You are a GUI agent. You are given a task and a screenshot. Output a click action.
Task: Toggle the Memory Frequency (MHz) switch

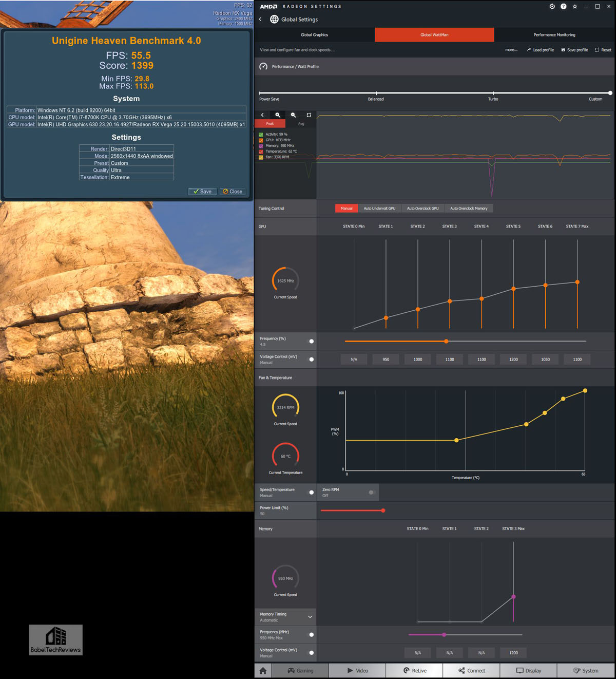(x=310, y=634)
